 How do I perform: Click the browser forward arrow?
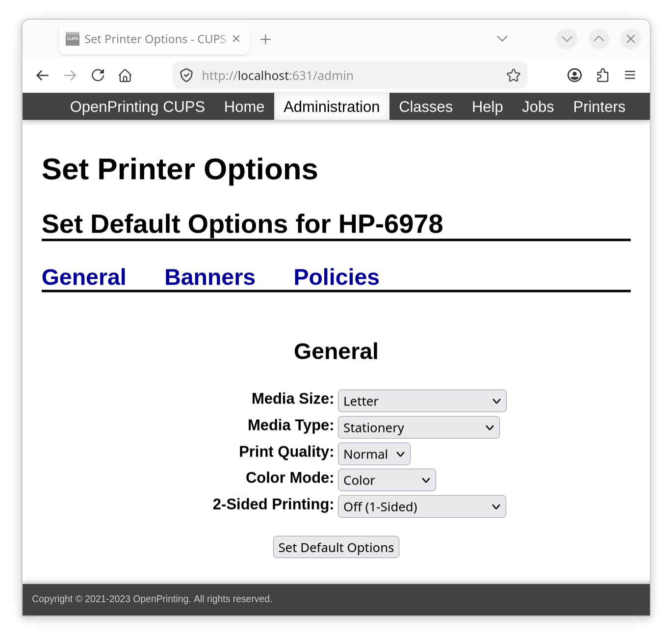(70, 75)
